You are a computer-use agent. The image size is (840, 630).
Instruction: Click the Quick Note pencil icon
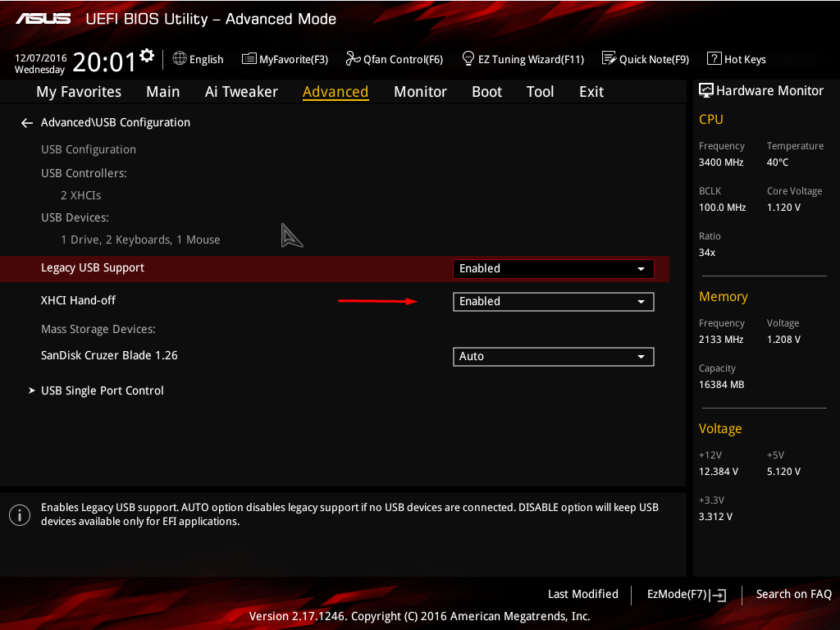point(609,58)
